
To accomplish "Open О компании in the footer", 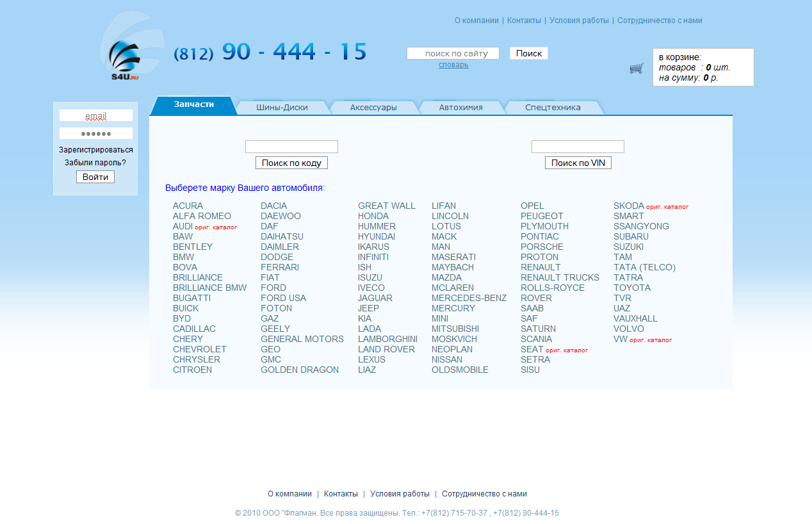I will pos(289,494).
